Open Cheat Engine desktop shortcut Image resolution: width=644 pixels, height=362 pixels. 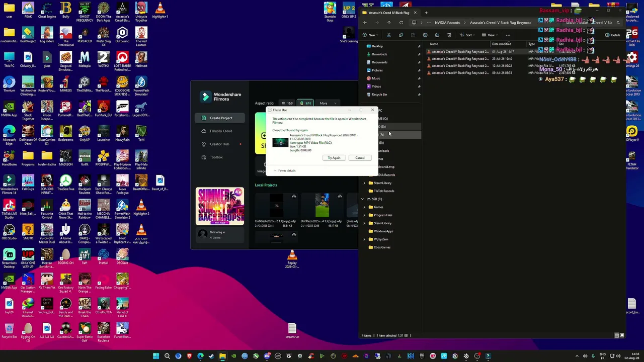(47, 11)
